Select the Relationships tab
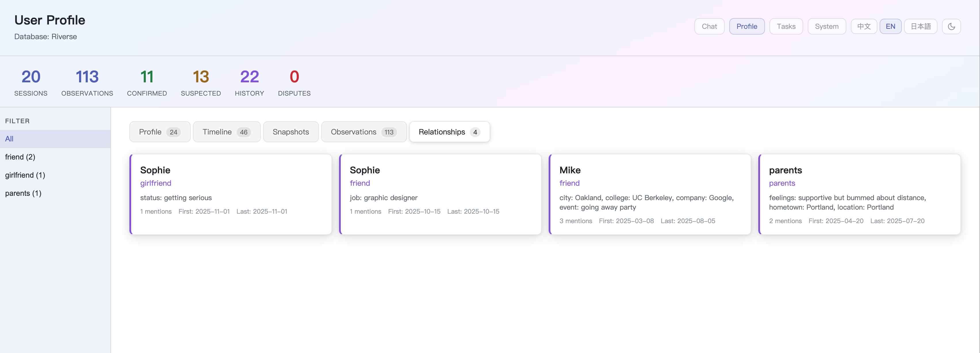Image resolution: width=980 pixels, height=353 pixels. pos(449,132)
